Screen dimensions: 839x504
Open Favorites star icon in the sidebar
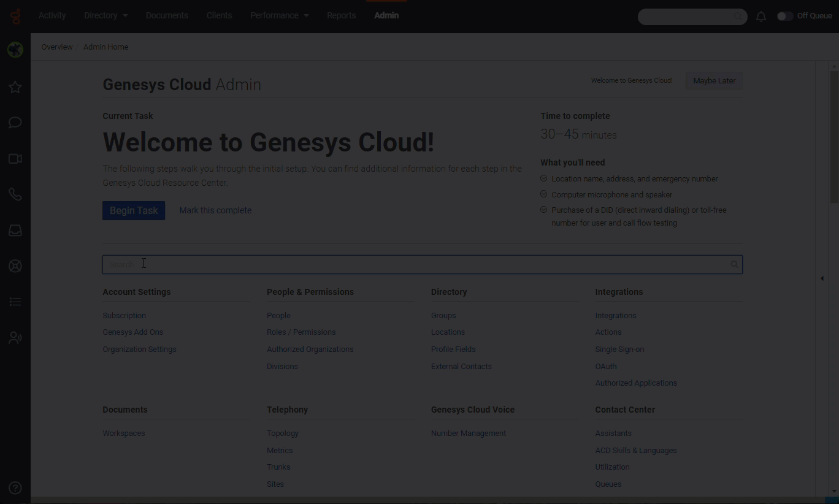(x=15, y=87)
